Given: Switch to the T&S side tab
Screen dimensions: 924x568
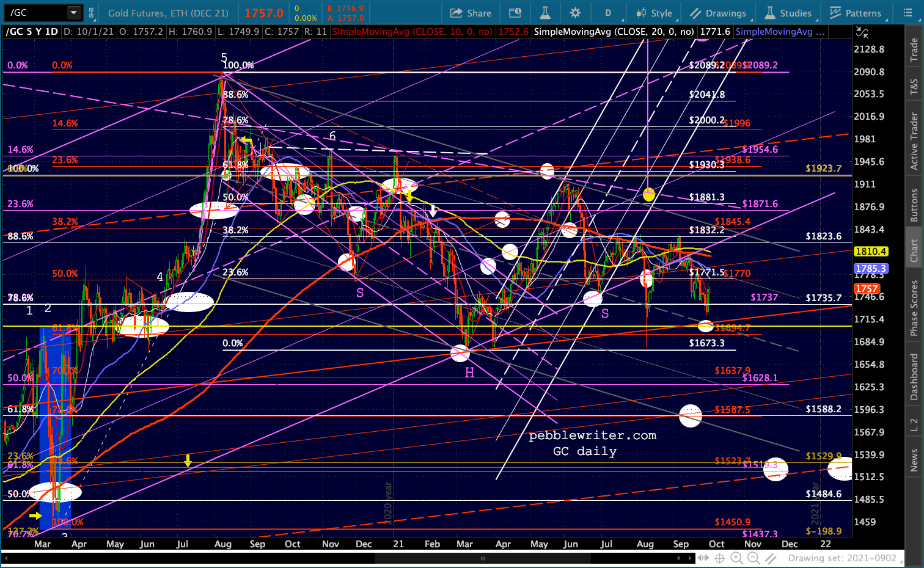Looking at the screenshot, I should (x=914, y=87).
